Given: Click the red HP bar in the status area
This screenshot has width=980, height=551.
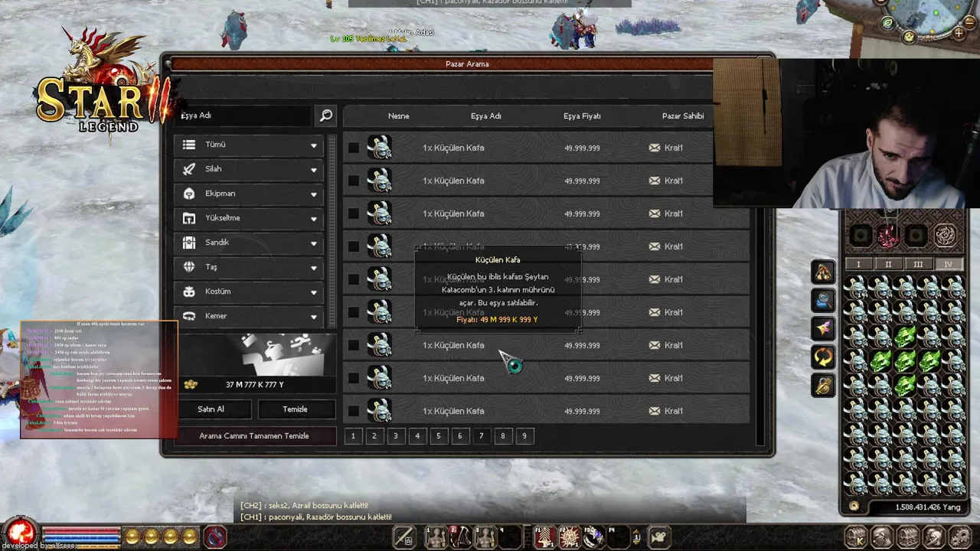Looking at the screenshot, I should (81, 532).
